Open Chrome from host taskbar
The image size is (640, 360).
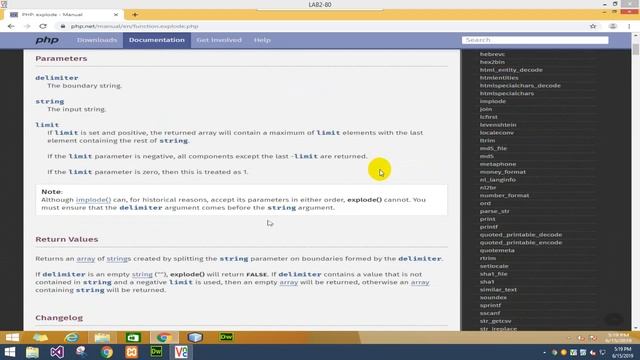(x=107, y=352)
